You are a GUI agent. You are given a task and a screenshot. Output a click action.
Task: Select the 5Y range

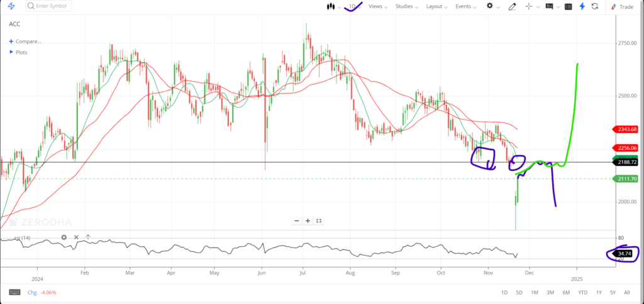click(x=613, y=293)
